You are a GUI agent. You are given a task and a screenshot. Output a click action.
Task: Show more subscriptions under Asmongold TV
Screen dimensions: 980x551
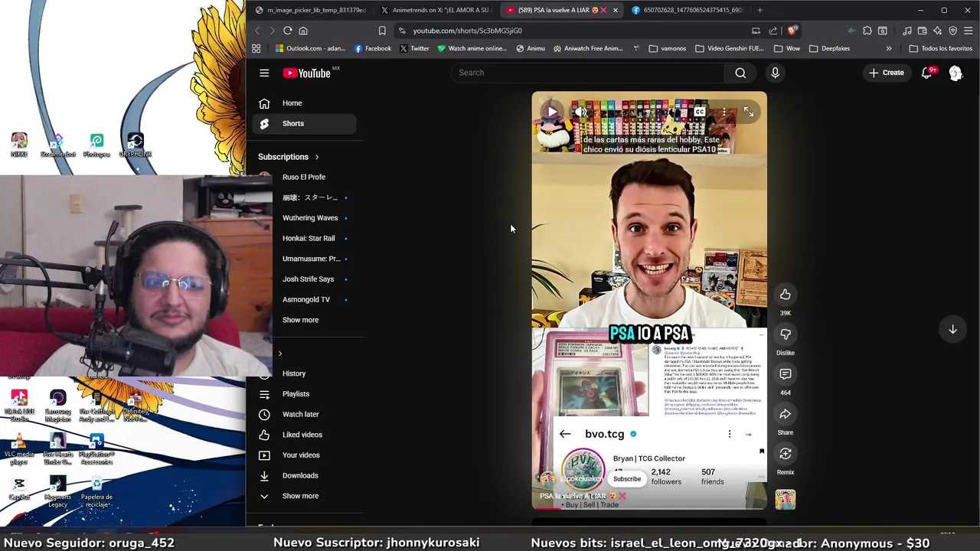pos(300,320)
